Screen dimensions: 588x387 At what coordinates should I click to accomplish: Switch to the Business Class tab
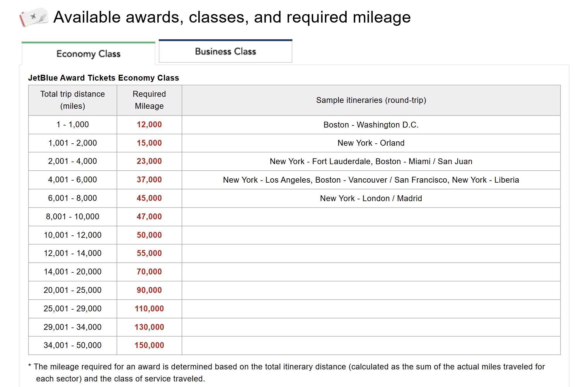tap(225, 52)
